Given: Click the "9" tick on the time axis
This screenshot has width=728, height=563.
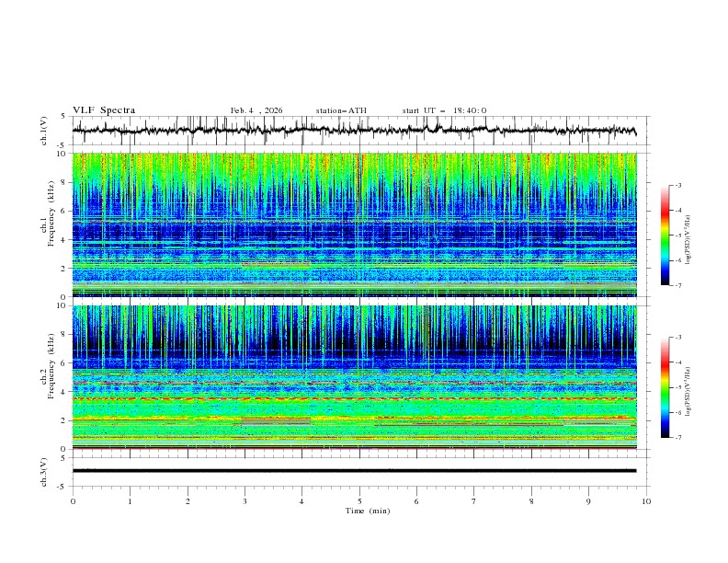Looking at the screenshot, I should click(588, 501).
